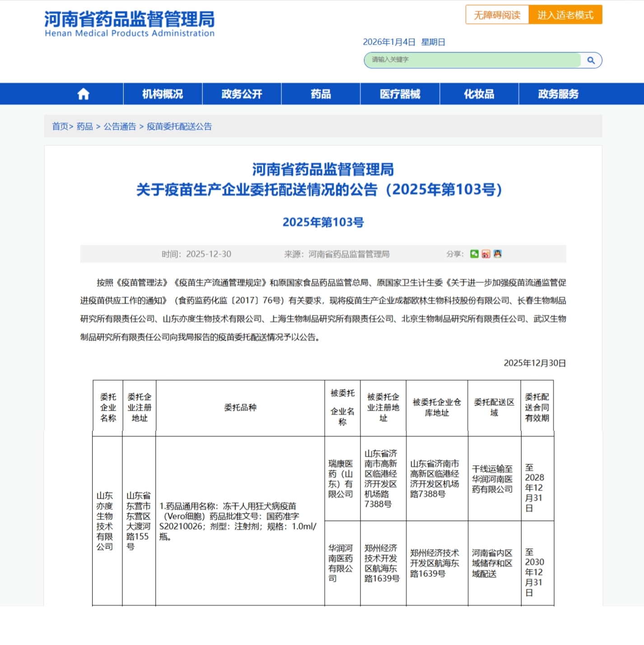Share the announcement via WeChat icon

tap(475, 254)
